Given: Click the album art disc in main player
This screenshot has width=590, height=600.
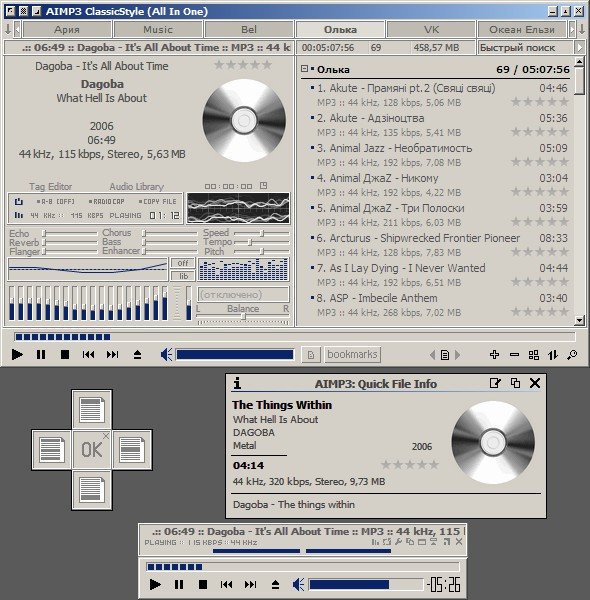Looking at the screenshot, I should pyautogui.click(x=244, y=120).
